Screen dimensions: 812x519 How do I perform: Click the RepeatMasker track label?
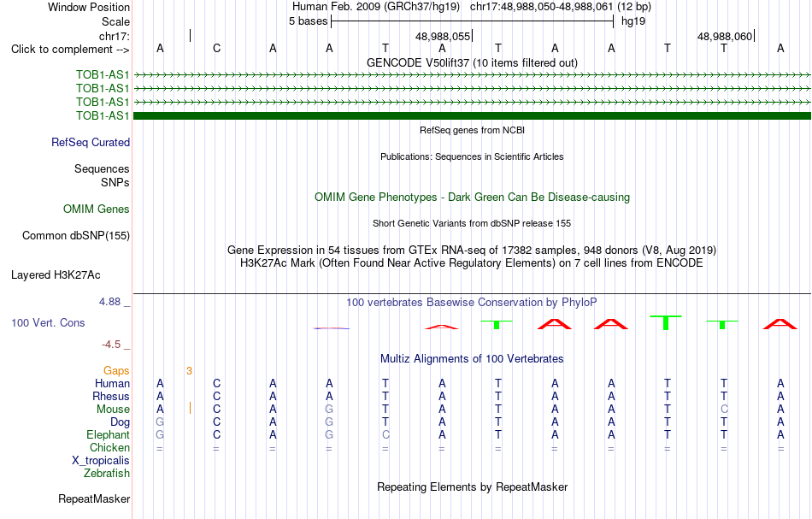[x=94, y=498]
